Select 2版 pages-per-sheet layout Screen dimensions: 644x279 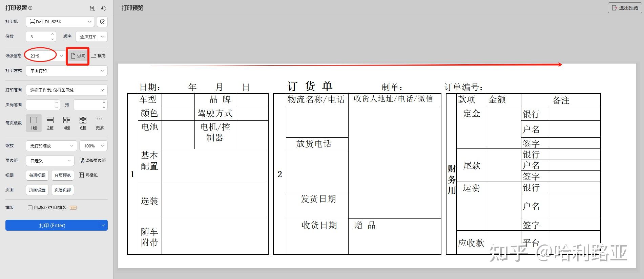[x=50, y=123]
